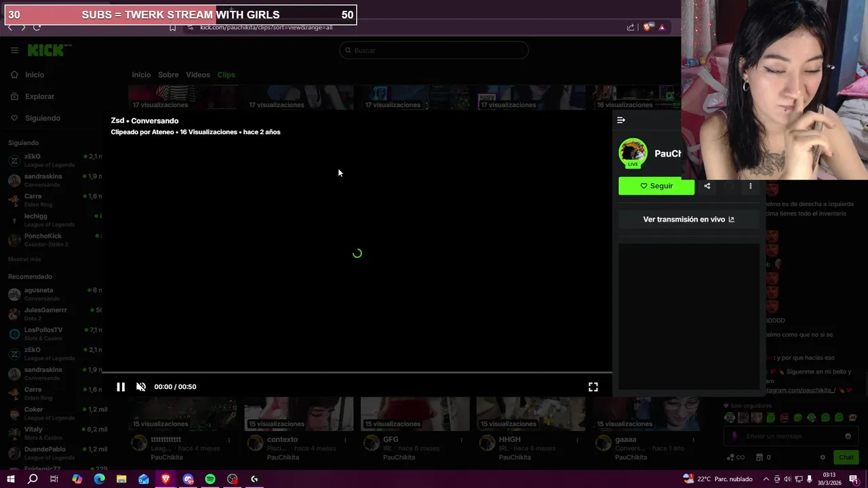Expand the followed list with Mostrar más
Viewport: 868px width, 488px height.
[x=24, y=260]
